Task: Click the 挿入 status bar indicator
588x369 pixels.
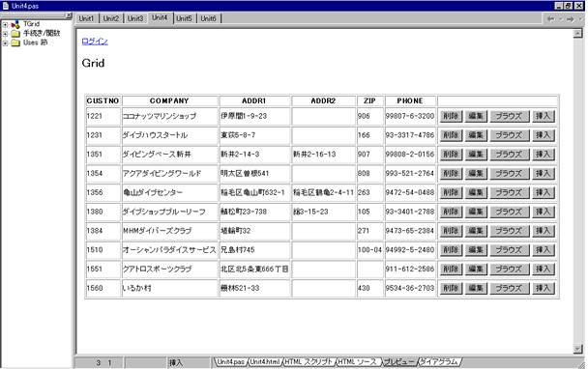Action: tap(176, 362)
